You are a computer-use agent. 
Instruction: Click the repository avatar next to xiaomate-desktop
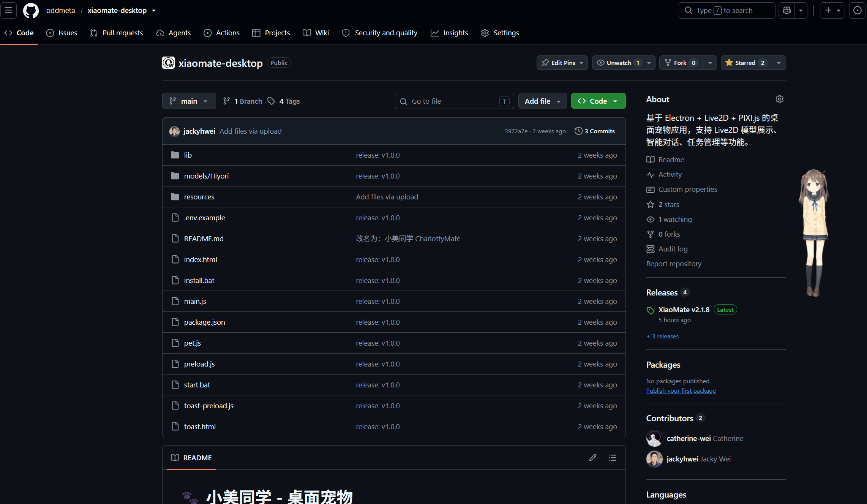coord(168,63)
